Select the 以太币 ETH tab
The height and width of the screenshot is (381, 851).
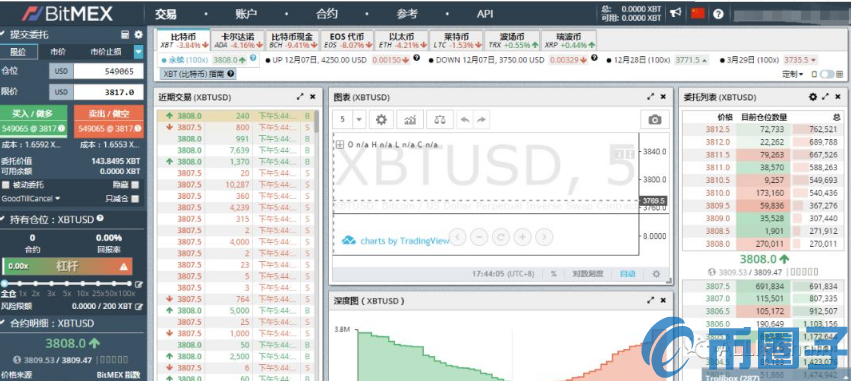click(x=402, y=40)
